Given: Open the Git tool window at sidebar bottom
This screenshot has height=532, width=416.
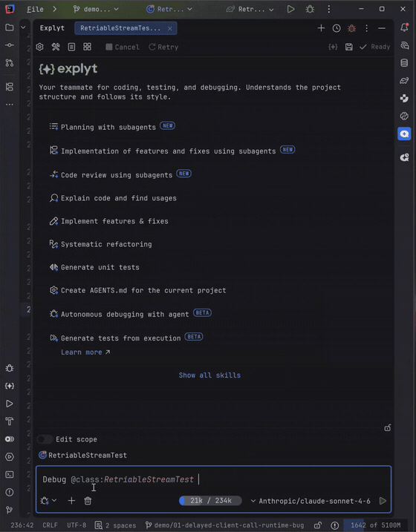Looking at the screenshot, I should tap(10, 510).
